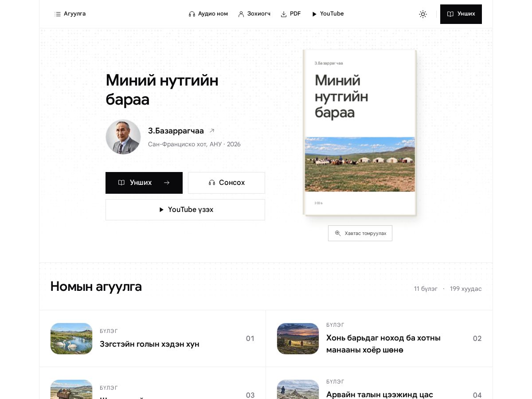The height and width of the screenshot is (399, 532).
Task: Click the swan thumbnail of chapter 01
Action: pyautogui.click(x=71, y=339)
